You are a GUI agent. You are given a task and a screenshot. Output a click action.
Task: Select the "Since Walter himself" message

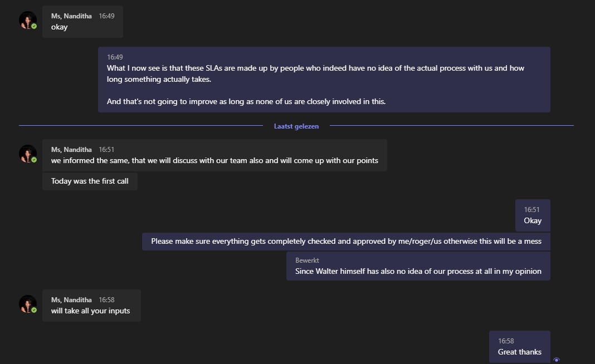click(418, 272)
